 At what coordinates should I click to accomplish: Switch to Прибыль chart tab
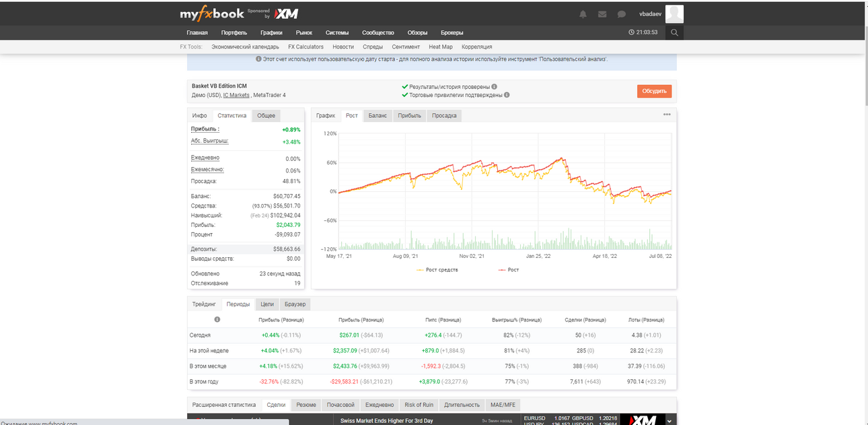tap(410, 116)
